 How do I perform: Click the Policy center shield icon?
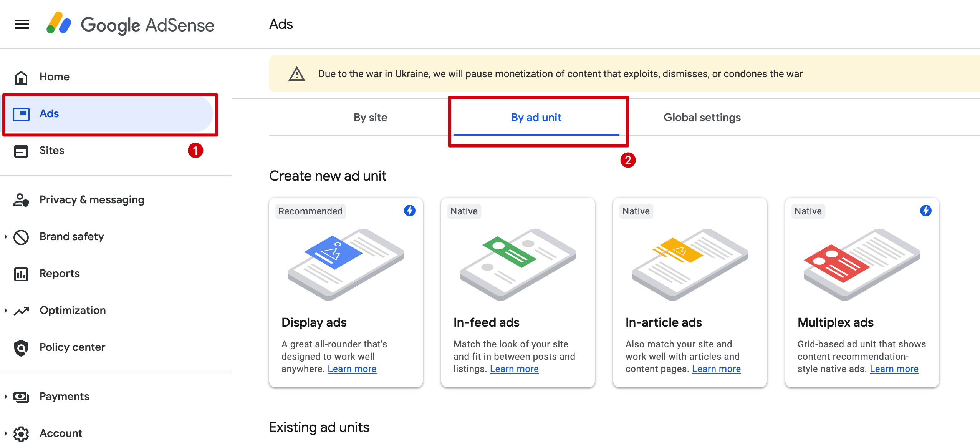(x=21, y=348)
